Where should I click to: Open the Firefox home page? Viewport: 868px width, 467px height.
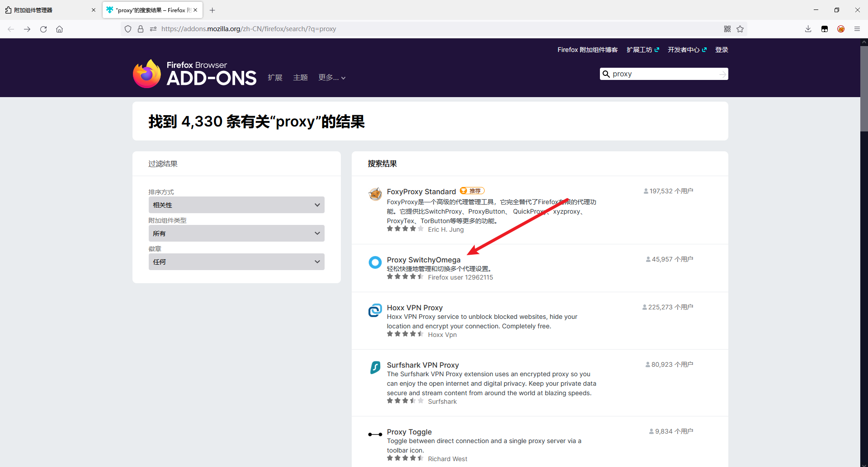(59, 29)
